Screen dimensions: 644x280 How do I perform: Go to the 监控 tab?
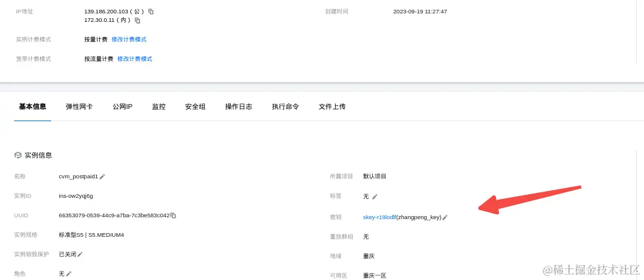[158, 107]
